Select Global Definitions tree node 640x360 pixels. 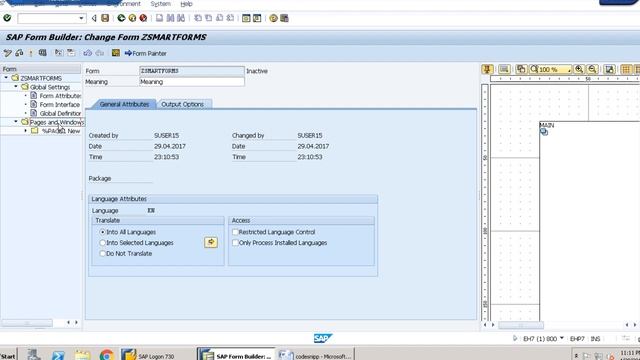click(60, 113)
